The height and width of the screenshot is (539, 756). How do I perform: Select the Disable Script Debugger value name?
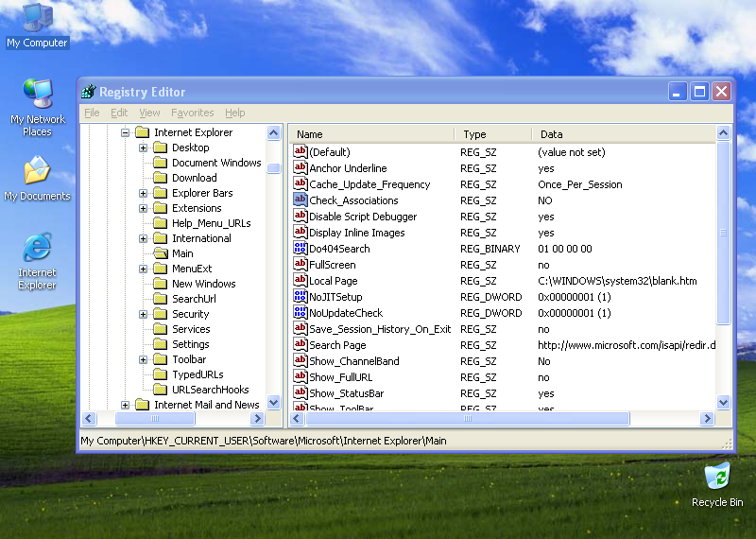(x=363, y=217)
